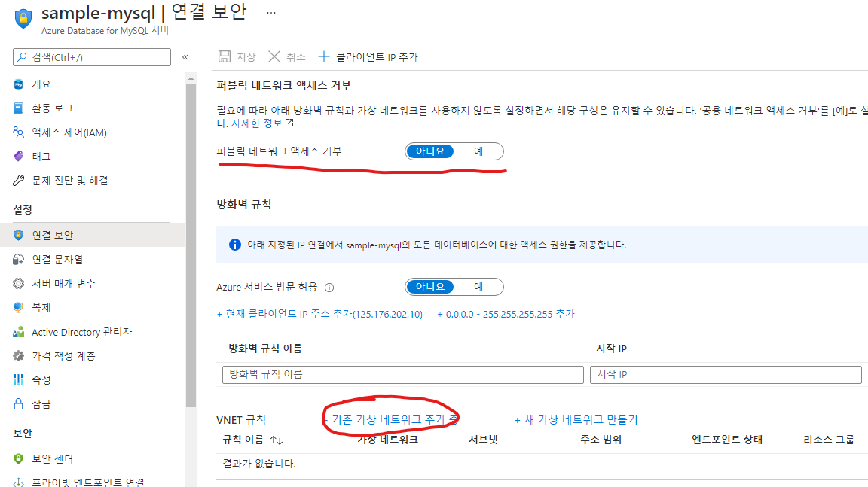The image size is (868, 487).
Task: Open the 자세한 정보 link
Action: [256, 123]
